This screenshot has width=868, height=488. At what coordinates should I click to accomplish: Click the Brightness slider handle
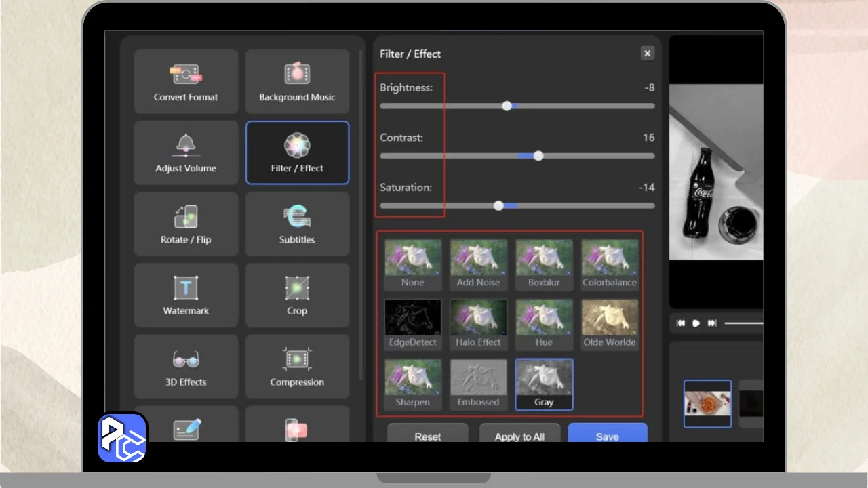[507, 106]
